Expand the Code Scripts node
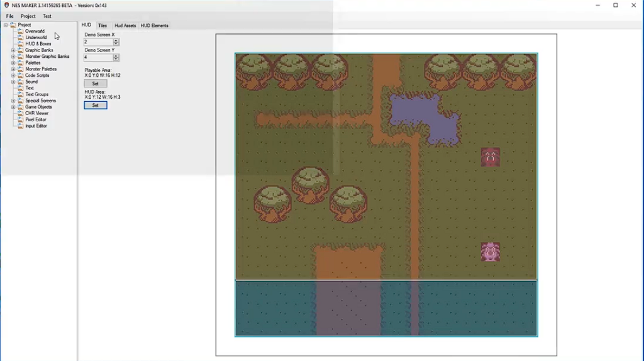Screen dimensions: 644x361 pos(13,75)
